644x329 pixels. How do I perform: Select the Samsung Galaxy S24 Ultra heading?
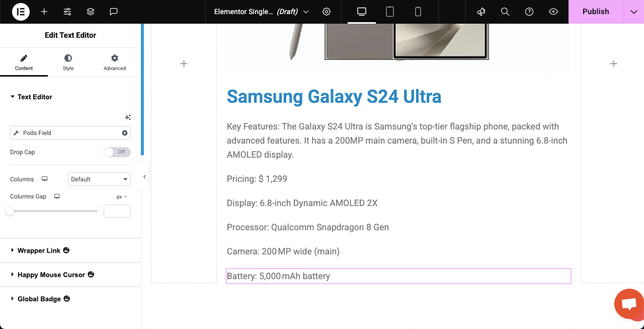click(334, 96)
